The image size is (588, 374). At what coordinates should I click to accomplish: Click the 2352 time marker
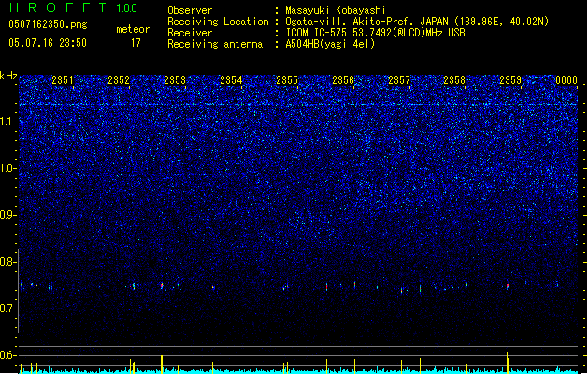pyautogui.click(x=119, y=80)
